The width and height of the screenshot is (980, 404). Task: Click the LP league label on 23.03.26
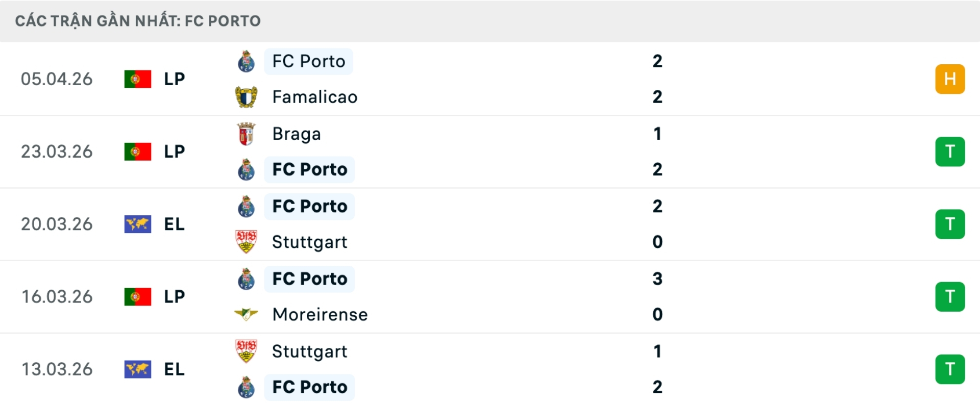[x=174, y=151]
